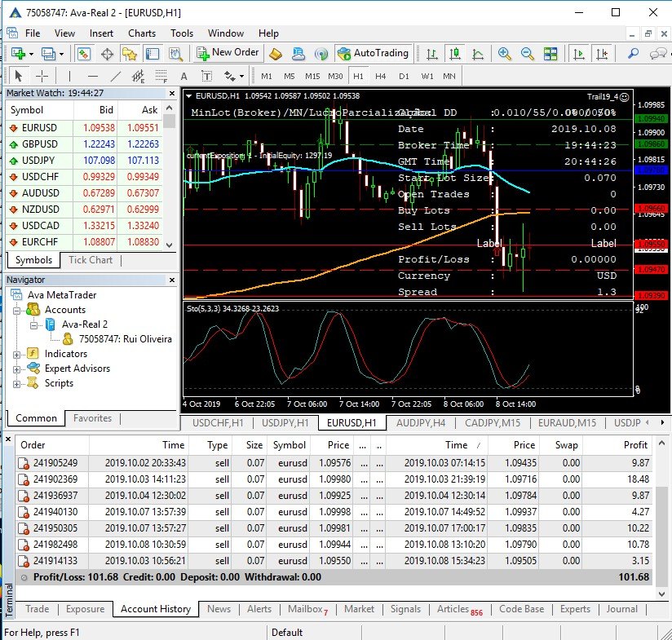Screen dimensions: 672x640
Task: Select the Cursor arrow tool
Action: 18,77
